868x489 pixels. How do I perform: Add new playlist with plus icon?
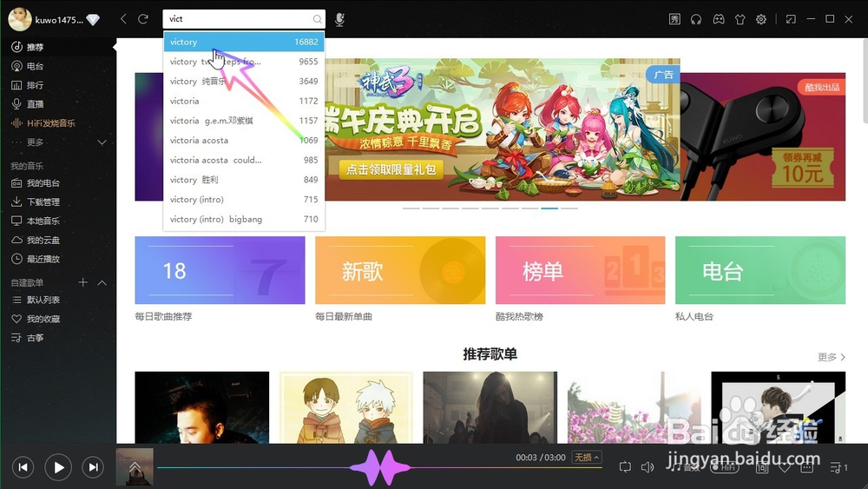83,282
